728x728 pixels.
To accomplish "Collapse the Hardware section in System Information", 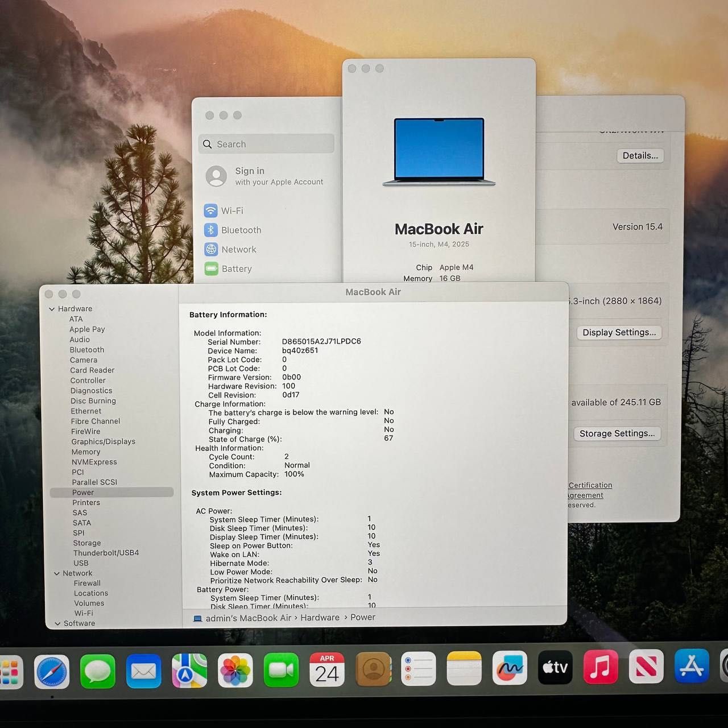I will (52, 309).
